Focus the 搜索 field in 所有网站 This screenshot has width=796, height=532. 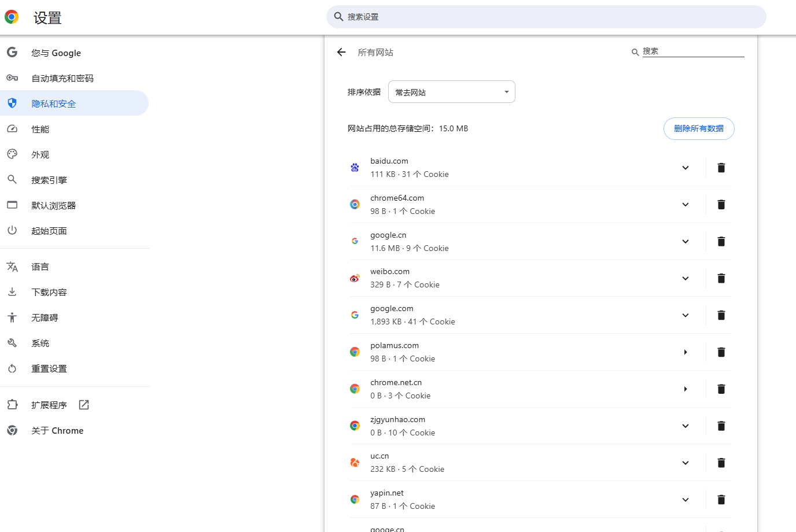[x=692, y=51]
